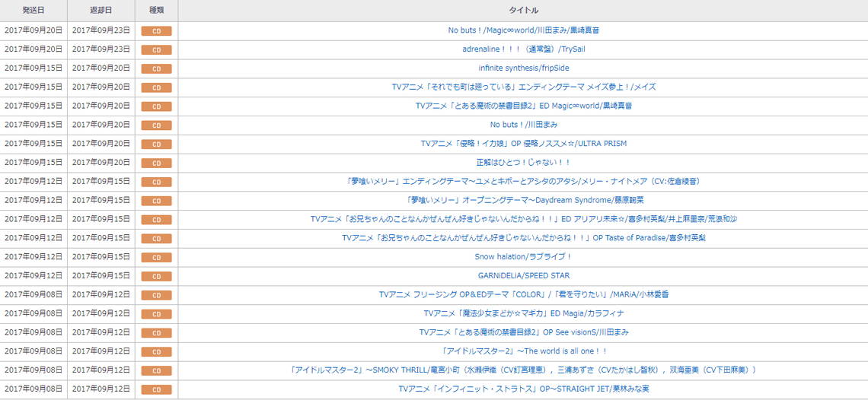Open the ED Magic∞world/黒崎真音 title link
This screenshot has height=400, width=868.
click(523, 106)
